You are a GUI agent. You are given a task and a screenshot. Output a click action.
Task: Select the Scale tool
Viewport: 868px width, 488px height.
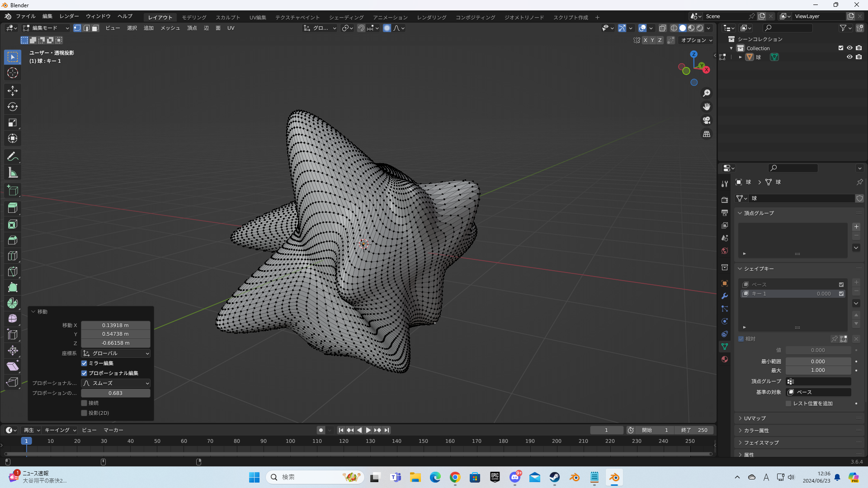(x=13, y=122)
